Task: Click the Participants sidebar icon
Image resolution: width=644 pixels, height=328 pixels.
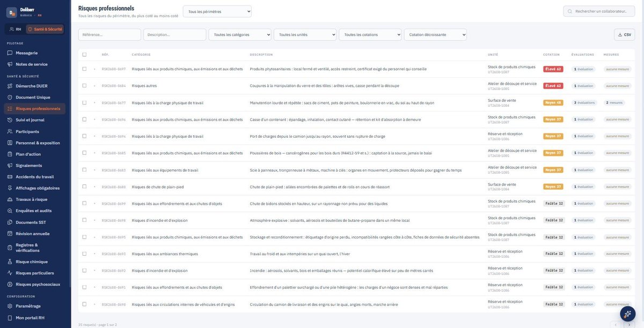Action: [x=10, y=131]
